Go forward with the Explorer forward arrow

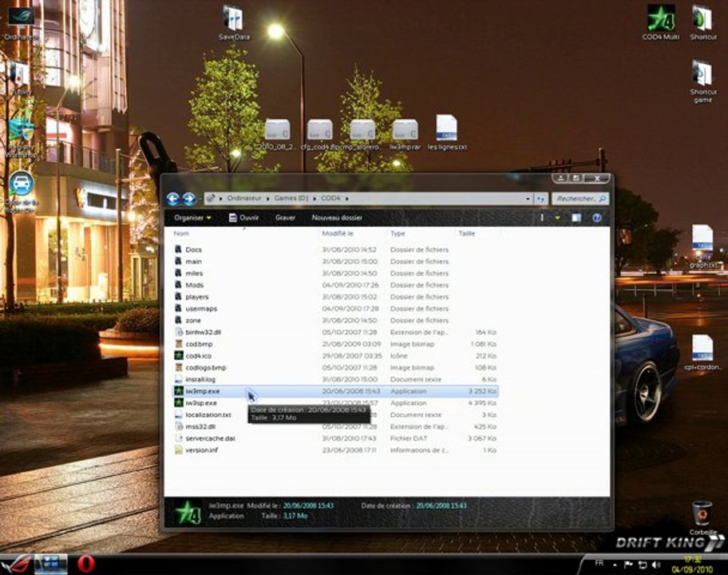188,199
